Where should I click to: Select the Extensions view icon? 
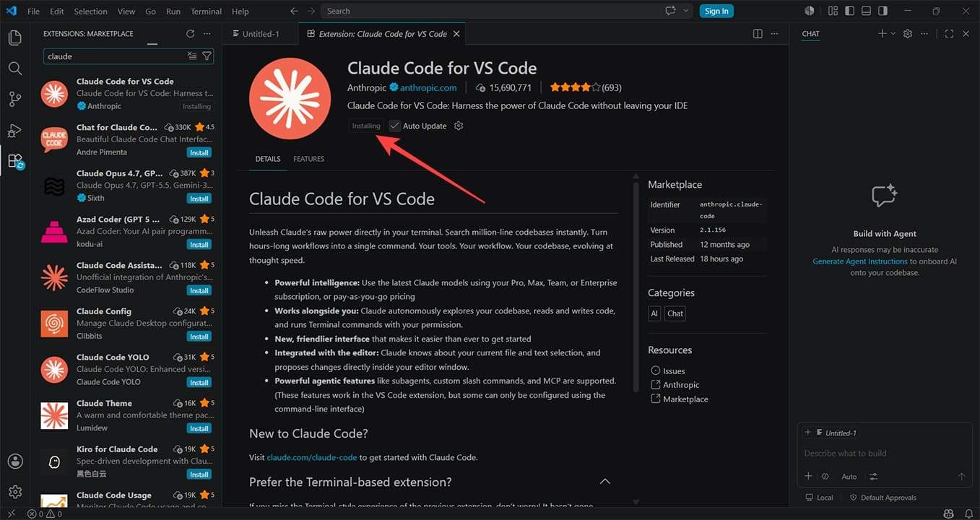tap(15, 162)
